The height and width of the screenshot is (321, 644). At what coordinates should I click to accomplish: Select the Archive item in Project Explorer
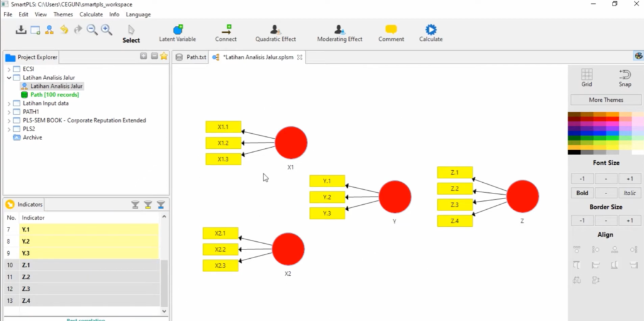point(33,138)
